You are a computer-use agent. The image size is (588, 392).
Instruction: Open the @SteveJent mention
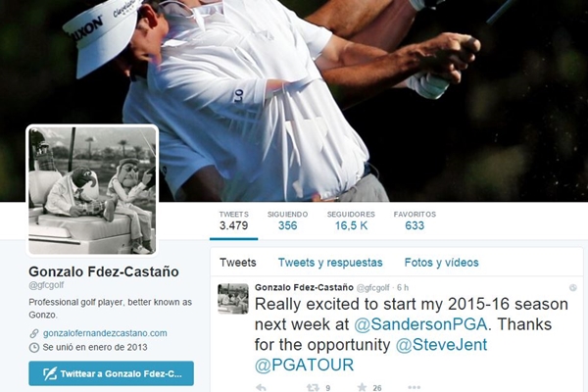[x=441, y=345]
